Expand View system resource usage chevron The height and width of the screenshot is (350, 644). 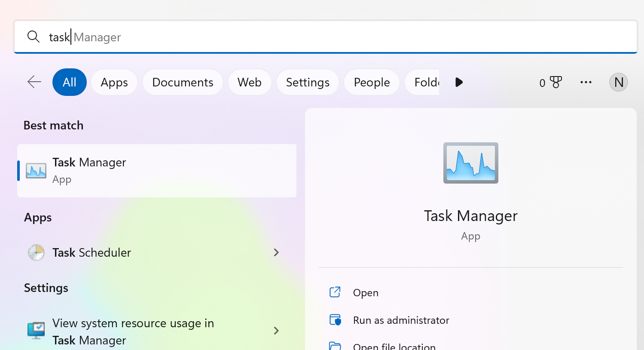276,331
